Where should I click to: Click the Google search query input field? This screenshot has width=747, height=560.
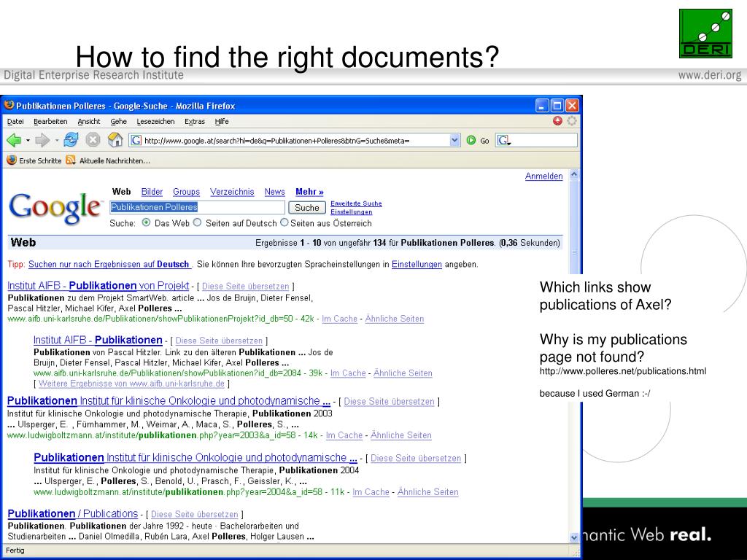[197, 207]
